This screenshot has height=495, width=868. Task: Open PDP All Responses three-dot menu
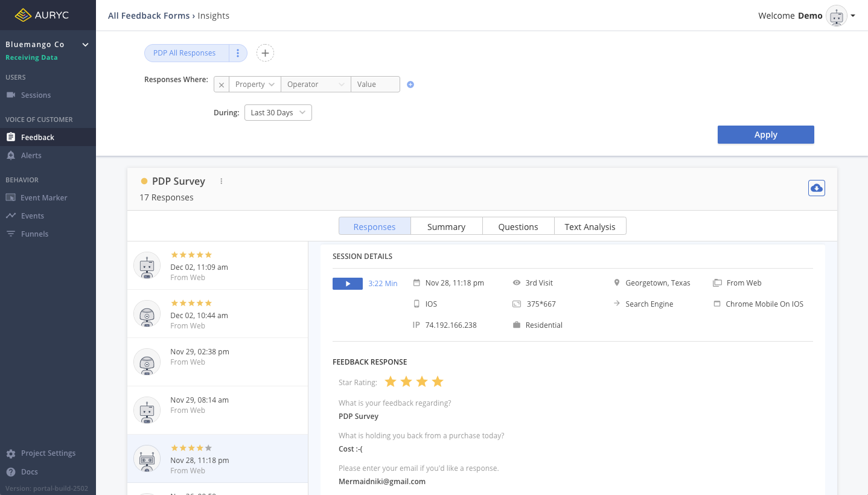click(238, 53)
